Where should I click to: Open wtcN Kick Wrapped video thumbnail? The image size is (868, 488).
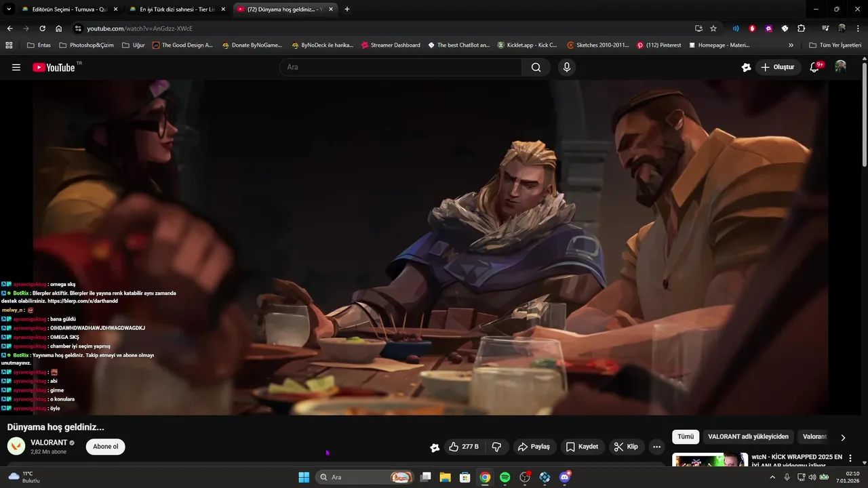[x=710, y=460]
